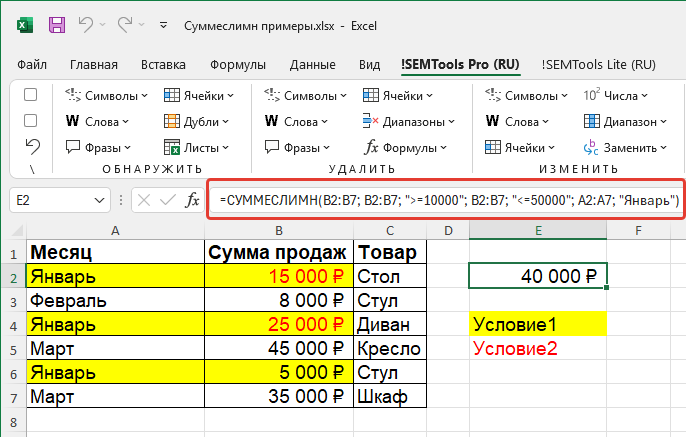This screenshot has width=686, height=437.
Task: Select the 25 000 ₽ cell
Action: pos(279,324)
